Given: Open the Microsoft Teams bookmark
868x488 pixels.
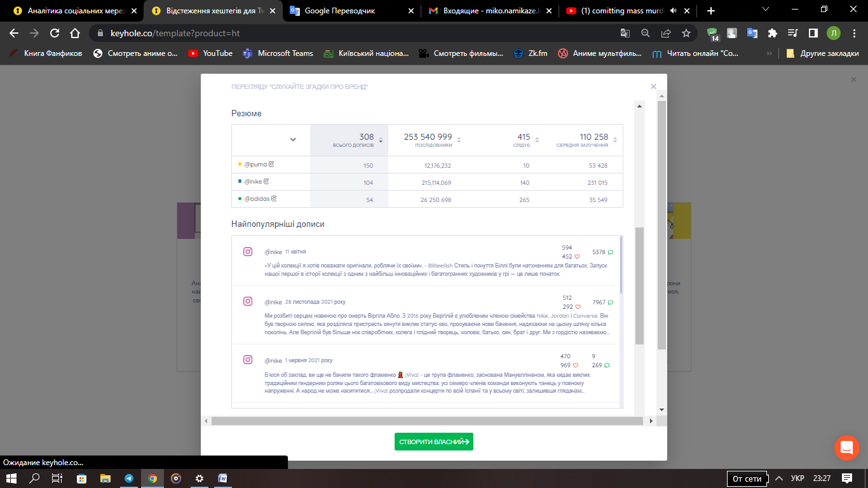Looking at the screenshot, I should 278,53.
